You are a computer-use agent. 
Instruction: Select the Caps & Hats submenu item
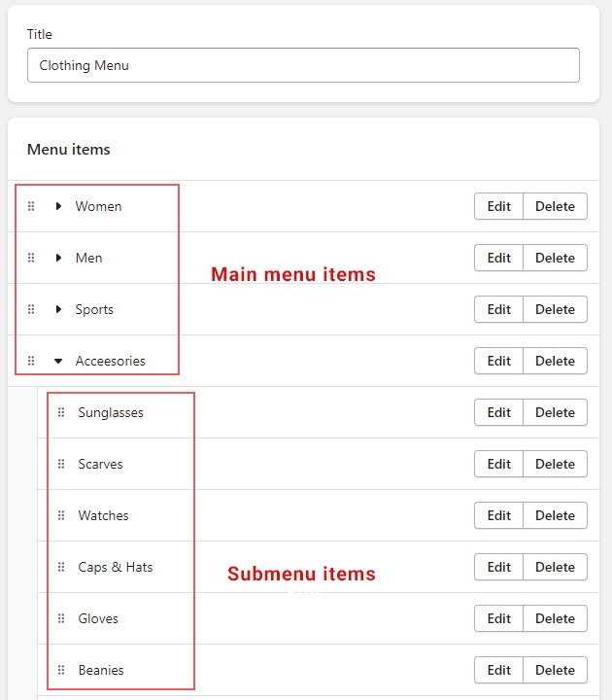(x=116, y=567)
